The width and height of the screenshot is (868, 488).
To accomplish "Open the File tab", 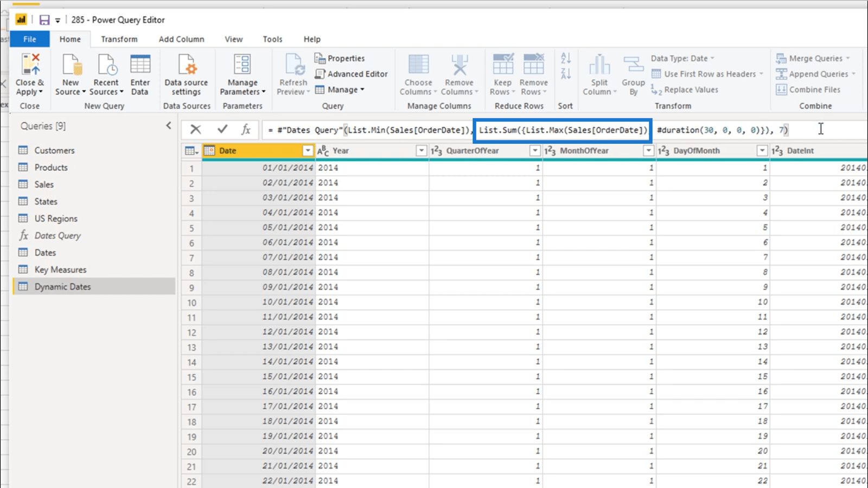I will pyautogui.click(x=30, y=39).
